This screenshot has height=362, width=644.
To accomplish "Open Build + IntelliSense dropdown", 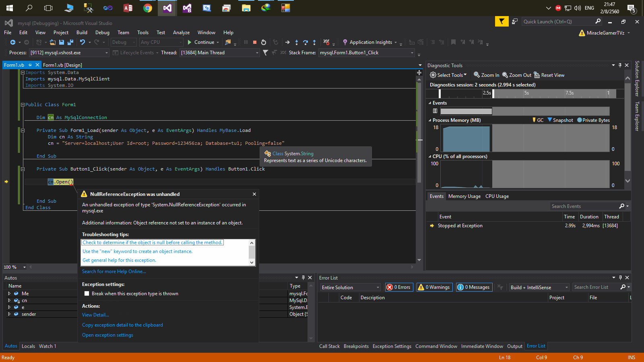I will 539,287.
